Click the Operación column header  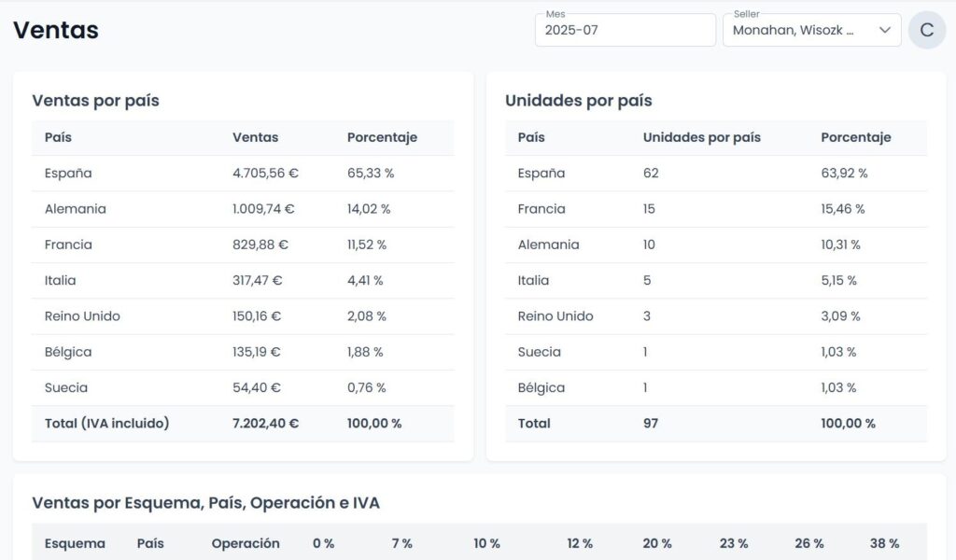click(246, 543)
